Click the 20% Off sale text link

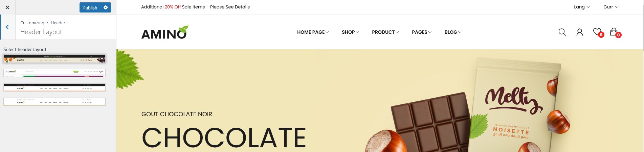click(x=173, y=7)
